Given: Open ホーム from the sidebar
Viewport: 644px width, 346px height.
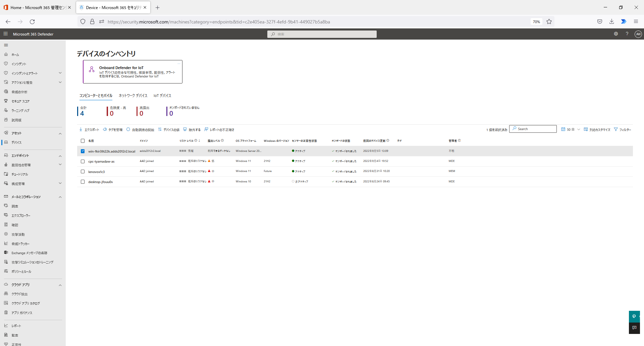Looking at the screenshot, I should 15,55.
